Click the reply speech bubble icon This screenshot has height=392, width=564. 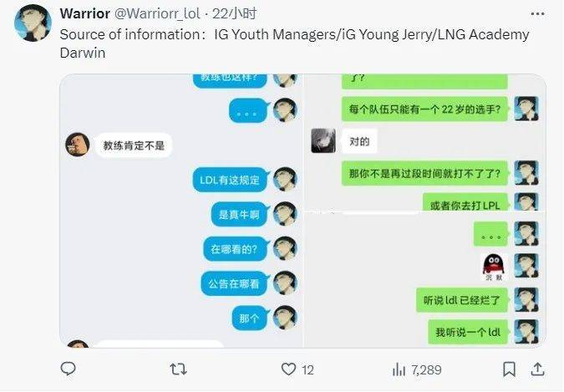point(68,369)
